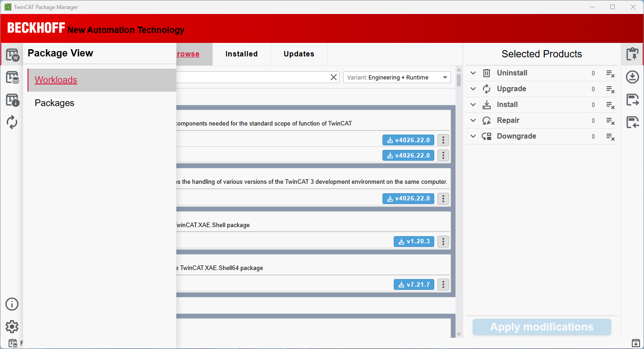The height and width of the screenshot is (349, 644).
Task: Expand the Repair section chevron
Action: tap(473, 121)
